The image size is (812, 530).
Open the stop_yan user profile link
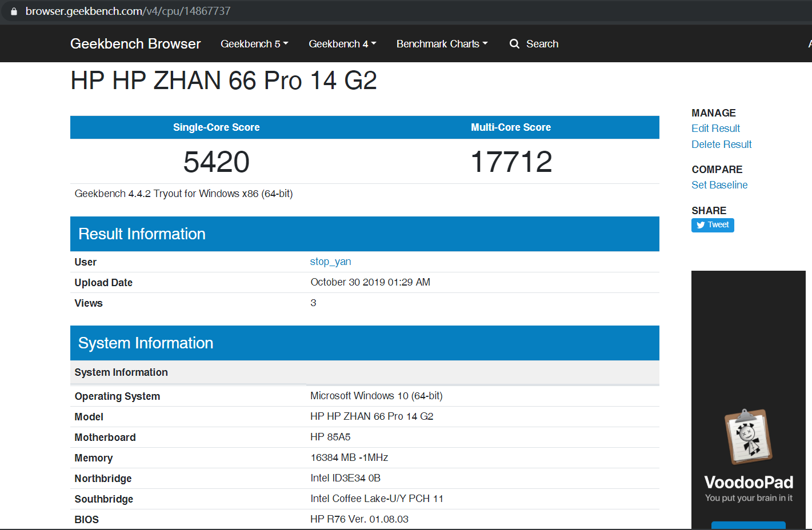(x=330, y=262)
